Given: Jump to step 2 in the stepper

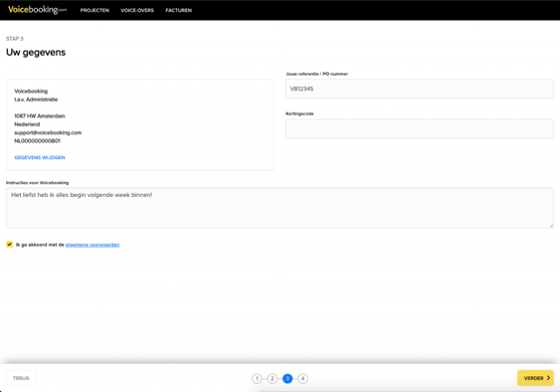Looking at the screenshot, I should click(273, 378).
